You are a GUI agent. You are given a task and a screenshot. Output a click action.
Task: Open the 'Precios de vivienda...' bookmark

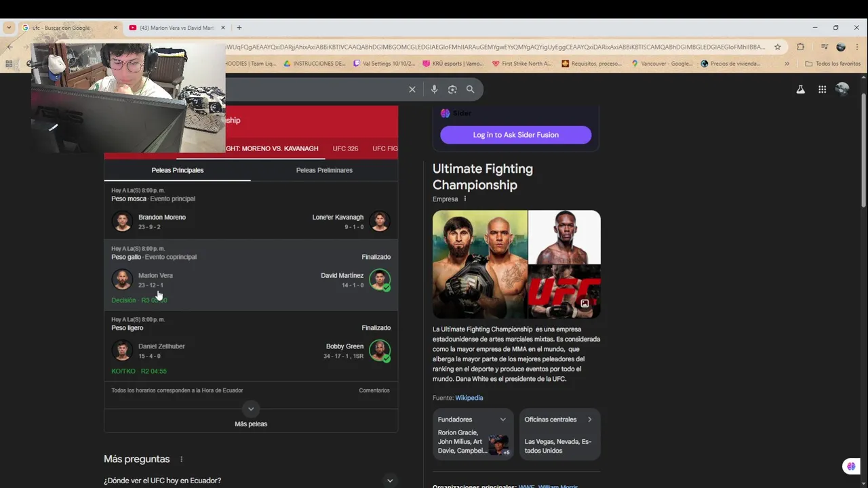coord(730,64)
